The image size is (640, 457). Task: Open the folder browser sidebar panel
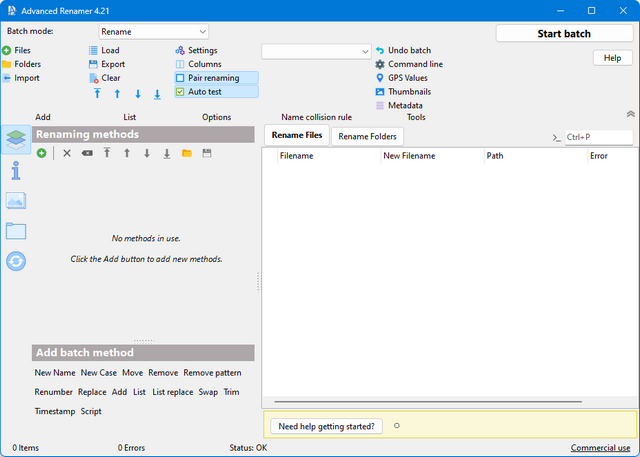click(16, 231)
